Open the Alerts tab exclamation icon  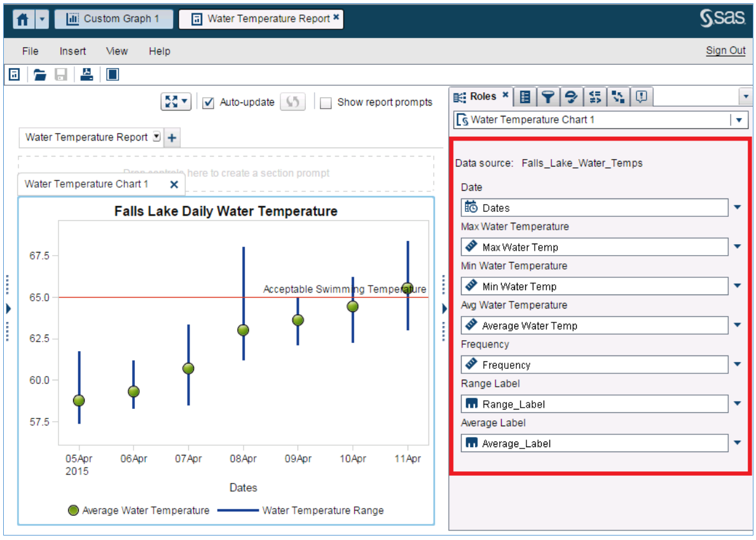pyautogui.click(x=641, y=97)
